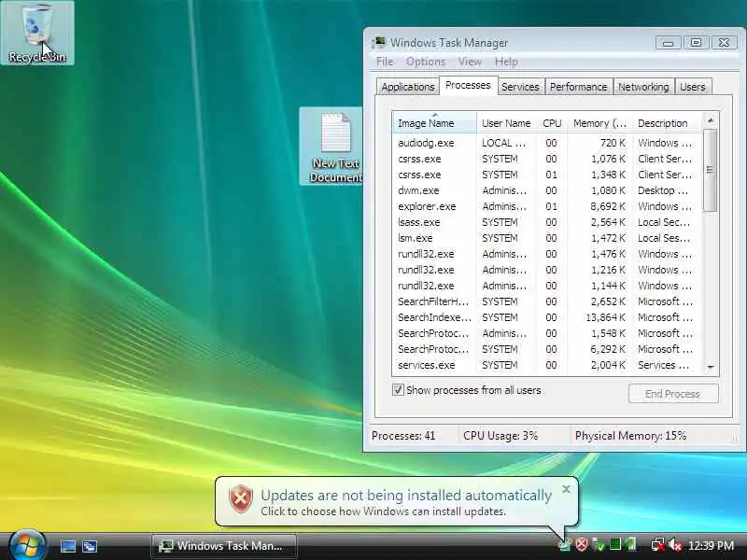Sort by Image Name column header
Screen dimensions: 747x560
[434, 123]
